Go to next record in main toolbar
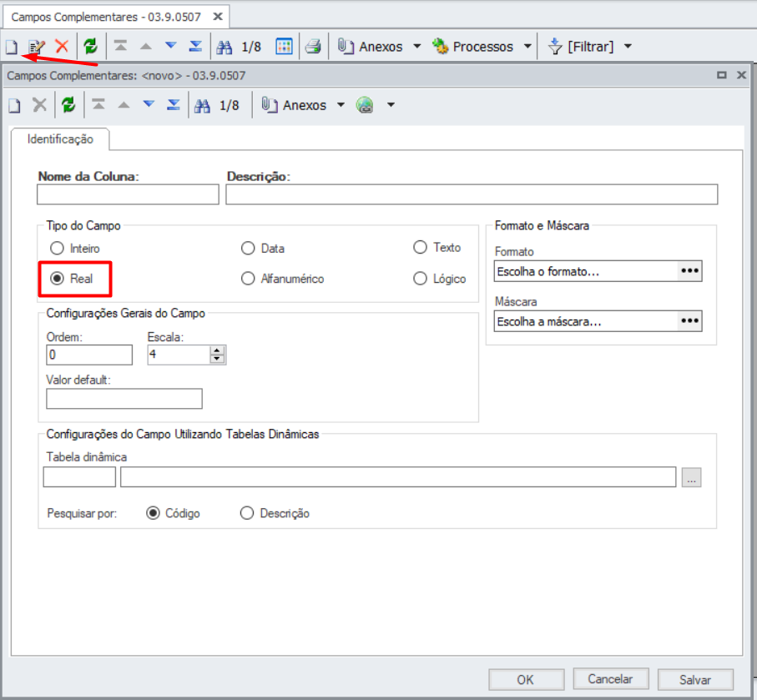 (170, 45)
